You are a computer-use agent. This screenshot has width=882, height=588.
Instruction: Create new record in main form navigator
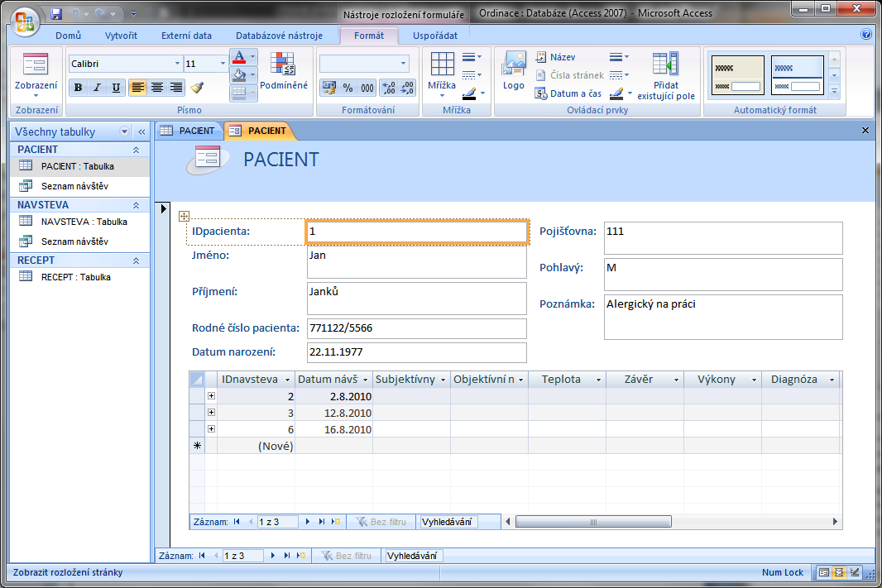301,556
